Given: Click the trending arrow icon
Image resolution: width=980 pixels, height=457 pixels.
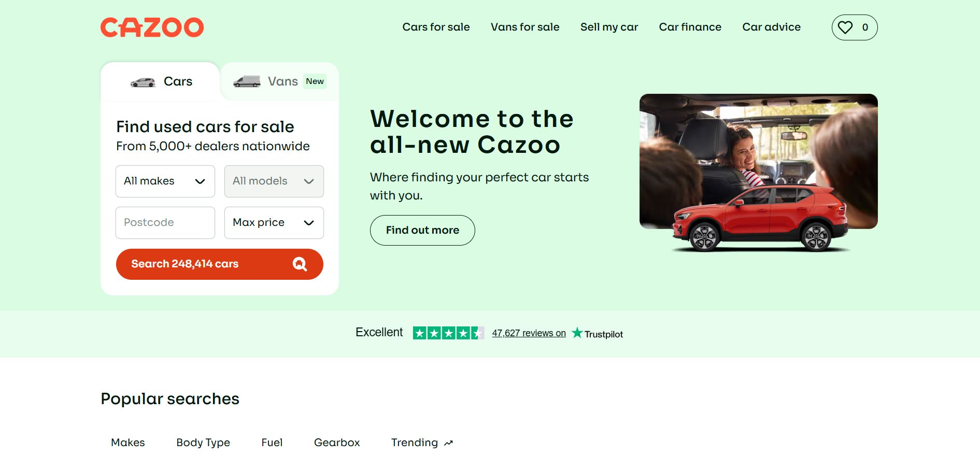Looking at the screenshot, I should 448,443.
